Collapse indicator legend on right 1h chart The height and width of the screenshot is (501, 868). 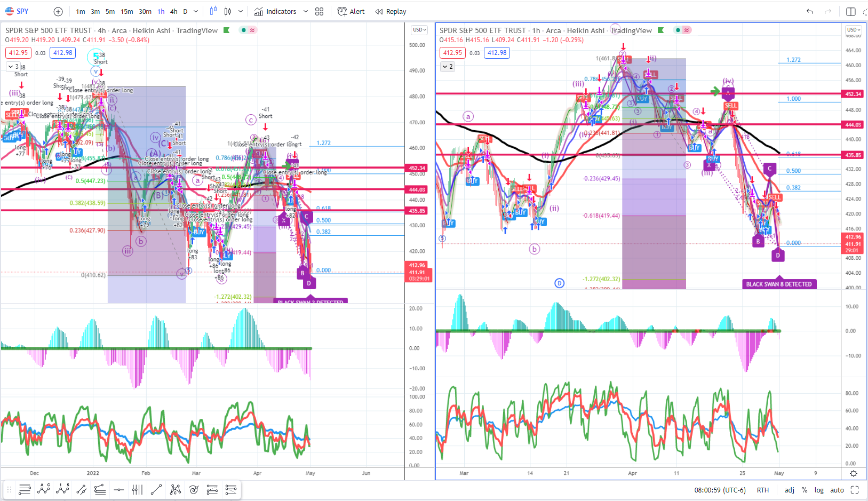[448, 67]
